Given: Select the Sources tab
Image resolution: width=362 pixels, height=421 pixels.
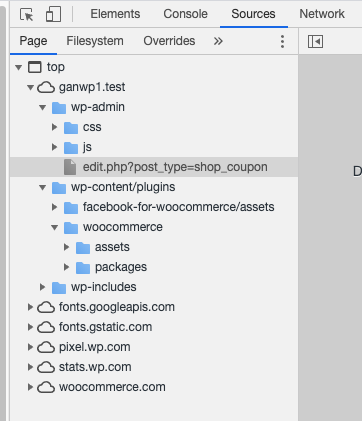Looking at the screenshot, I should point(253,14).
